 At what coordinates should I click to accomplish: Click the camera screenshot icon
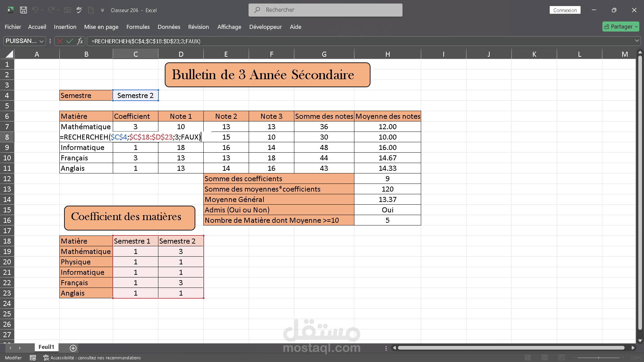coord(67,10)
